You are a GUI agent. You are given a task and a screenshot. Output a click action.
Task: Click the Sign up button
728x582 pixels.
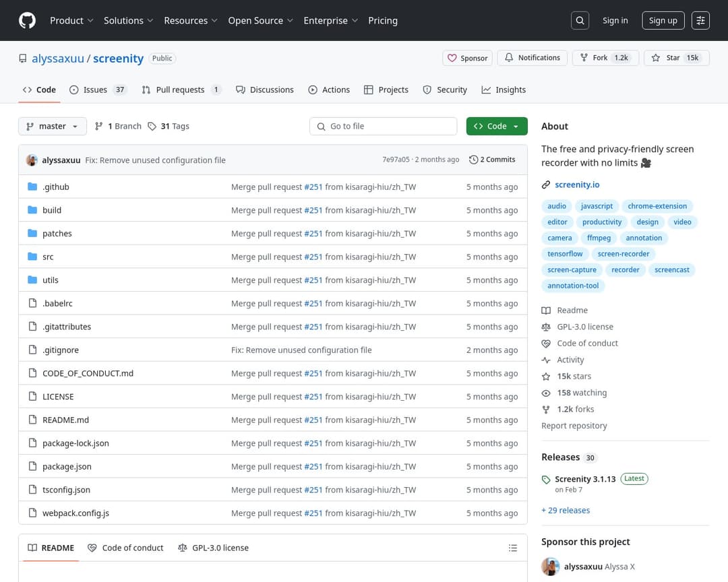tap(663, 20)
